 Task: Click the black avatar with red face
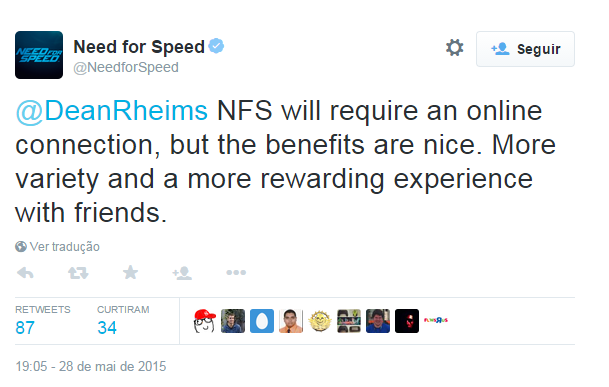pos(407,321)
